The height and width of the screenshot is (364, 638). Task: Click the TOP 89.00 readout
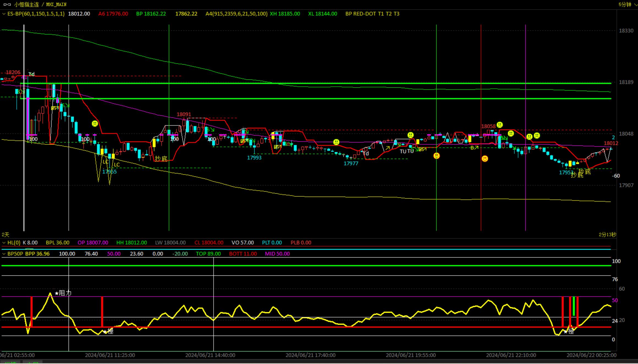click(208, 254)
